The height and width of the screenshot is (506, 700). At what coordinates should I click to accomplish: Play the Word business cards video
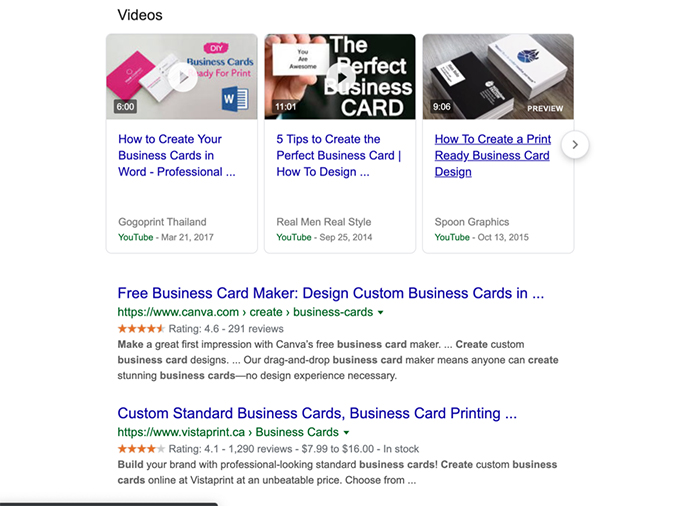(x=181, y=77)
